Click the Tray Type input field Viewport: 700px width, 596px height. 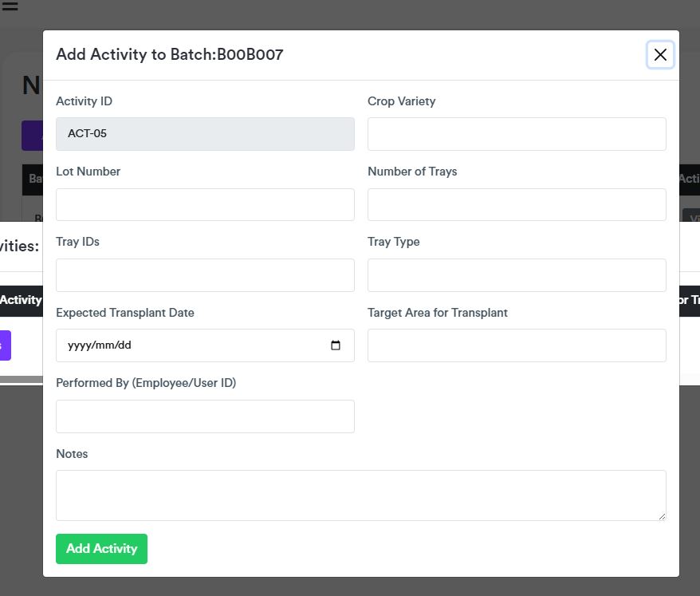[517, 275]
